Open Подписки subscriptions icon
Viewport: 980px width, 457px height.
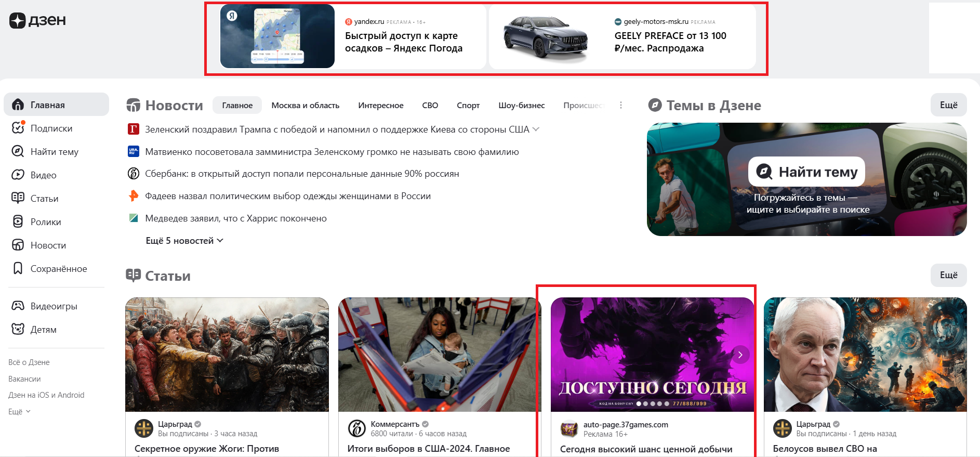(x=18, y=128)
